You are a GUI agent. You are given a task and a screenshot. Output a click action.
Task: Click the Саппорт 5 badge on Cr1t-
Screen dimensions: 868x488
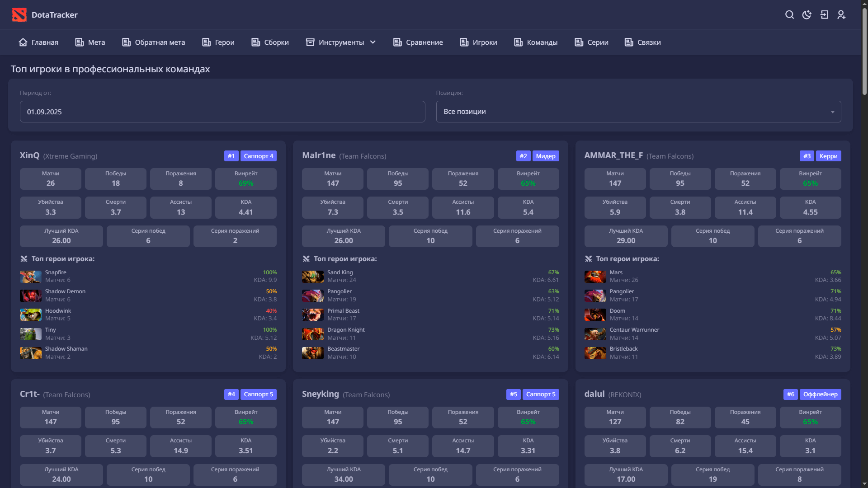coord(259,394)
